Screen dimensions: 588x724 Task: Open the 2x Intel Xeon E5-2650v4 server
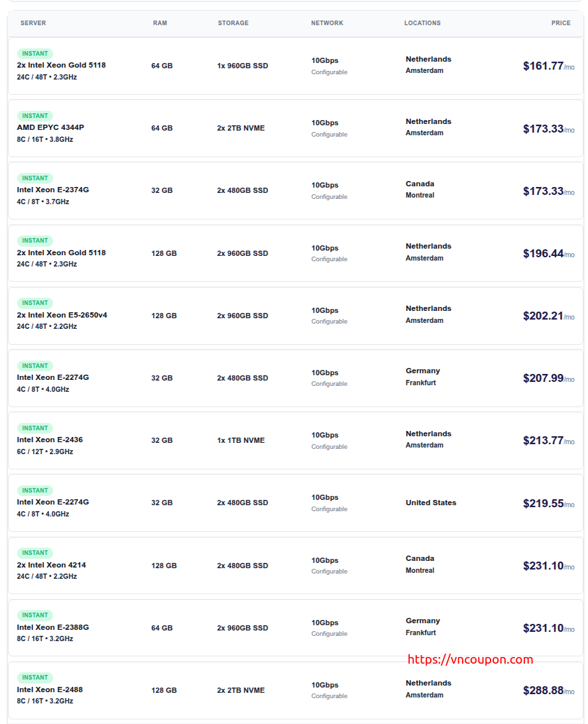tap(62, 316)
